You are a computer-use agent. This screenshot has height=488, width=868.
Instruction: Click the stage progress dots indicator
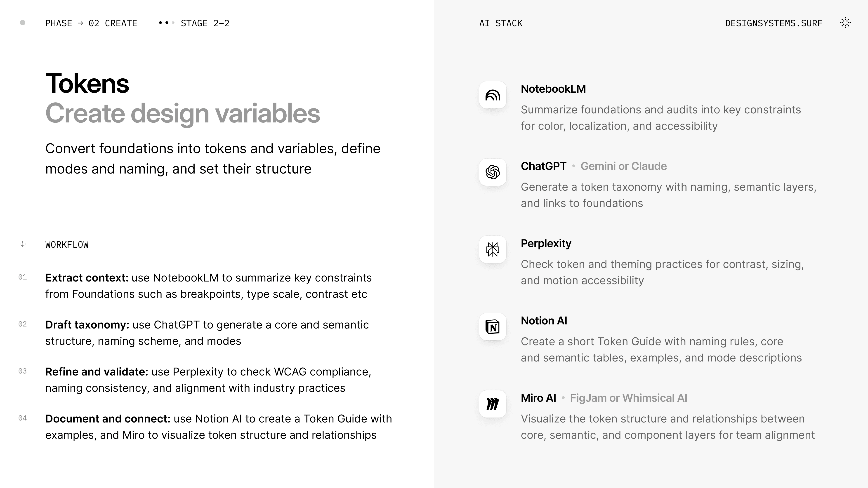[166, 23]
